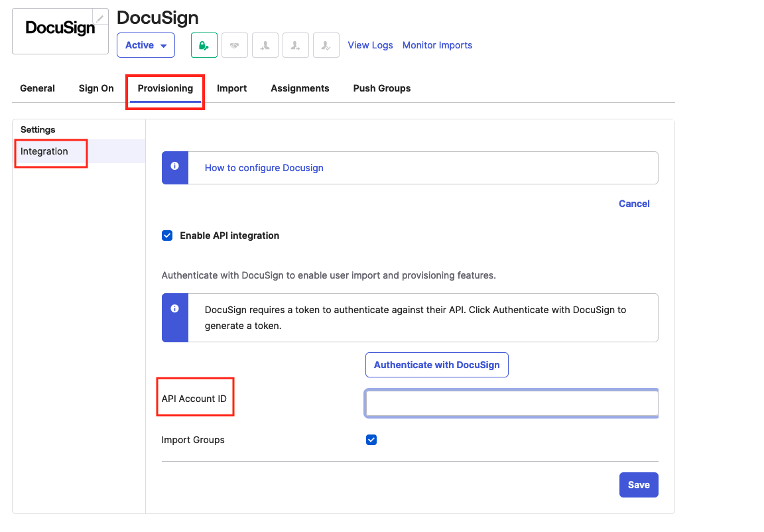Click the handshake icon

[235, 46]
